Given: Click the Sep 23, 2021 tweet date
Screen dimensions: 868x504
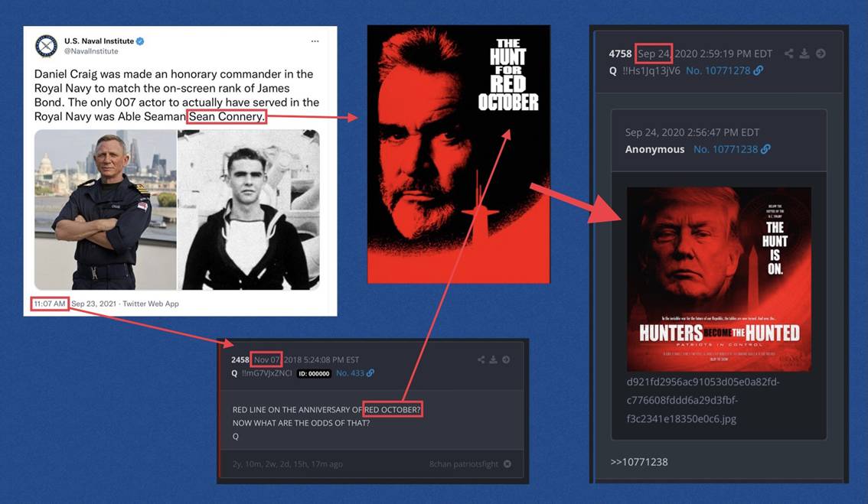Looking at the screenshot, I should point(93,304).
